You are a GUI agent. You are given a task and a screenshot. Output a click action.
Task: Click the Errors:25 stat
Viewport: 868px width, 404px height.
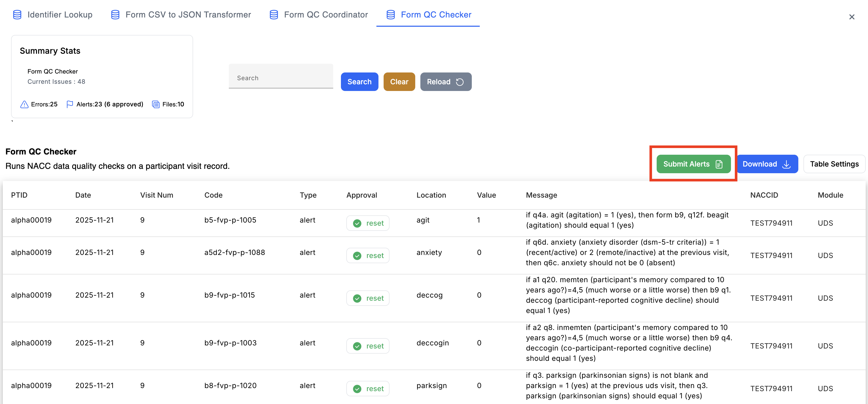(x=39, y=104)
